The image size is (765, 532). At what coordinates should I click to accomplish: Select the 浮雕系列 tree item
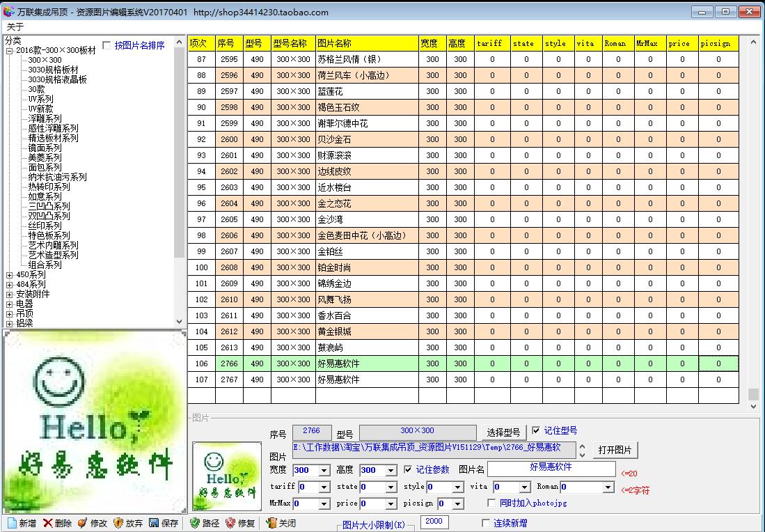45,118
